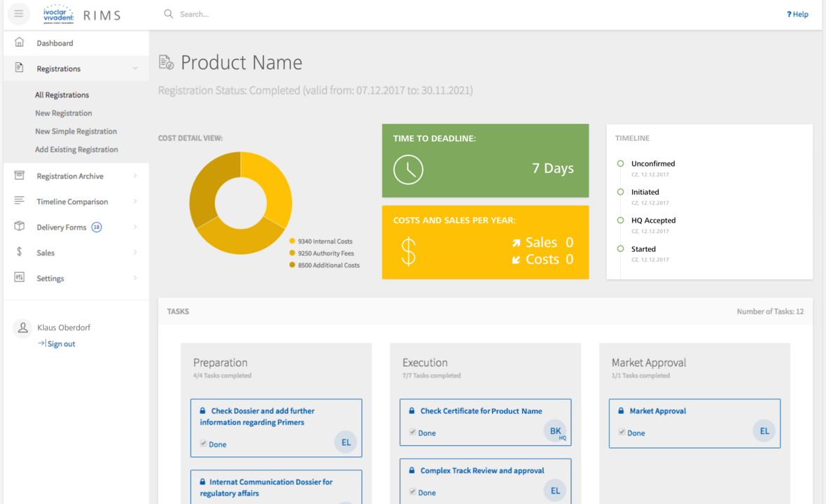
Task: Toggle Done checkbox for Check Certificate task
Action: (x=413, y=433)
